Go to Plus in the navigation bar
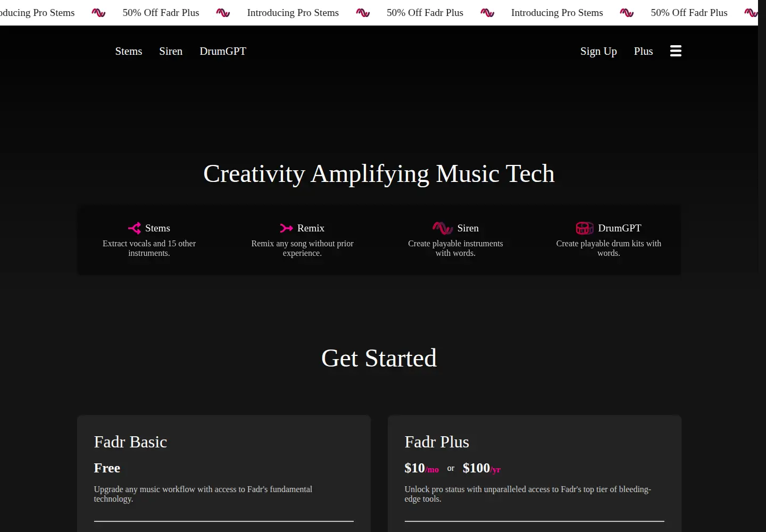Viewport: 766px width, 532px height. pos(643,51)
